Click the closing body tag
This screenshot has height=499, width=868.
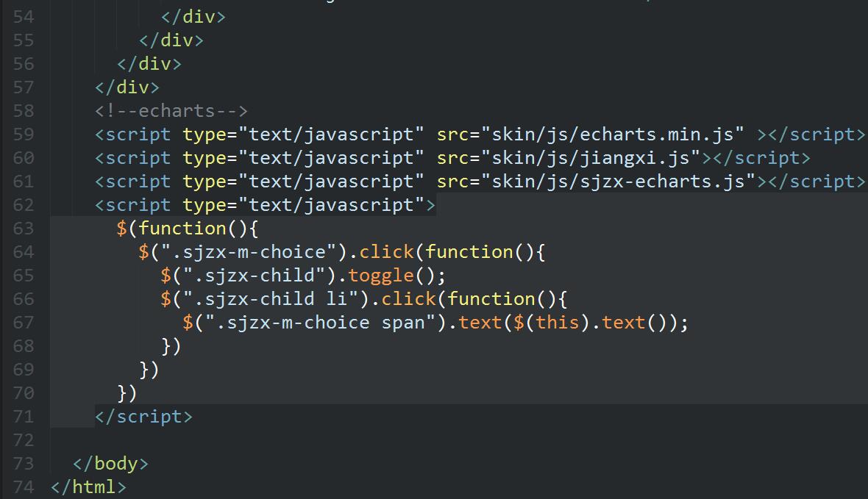click(x=110, y=464)
